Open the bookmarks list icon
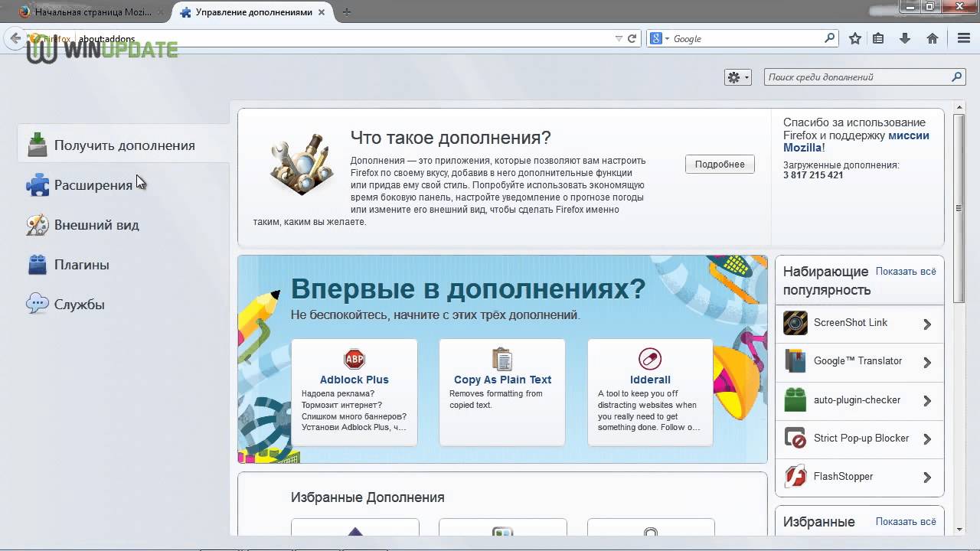This screenshot has width=980, height=551. pos(878,38)
